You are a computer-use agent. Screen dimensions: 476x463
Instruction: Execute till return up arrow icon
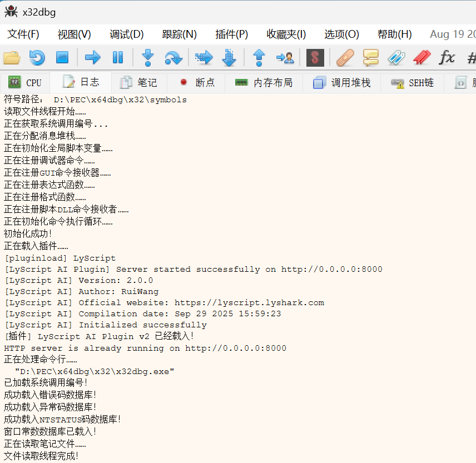click(259, 57)
